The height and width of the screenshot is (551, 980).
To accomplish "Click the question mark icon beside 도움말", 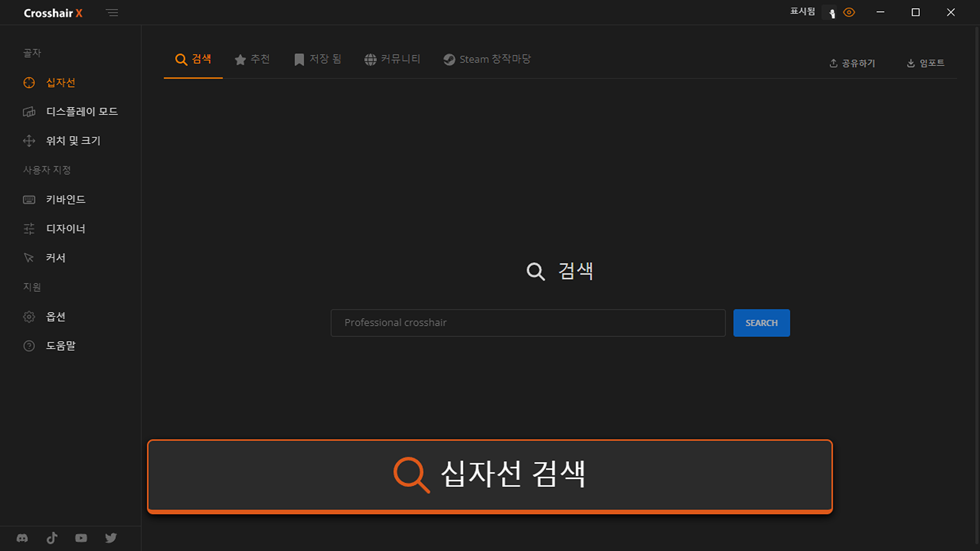I will (29, 346).
